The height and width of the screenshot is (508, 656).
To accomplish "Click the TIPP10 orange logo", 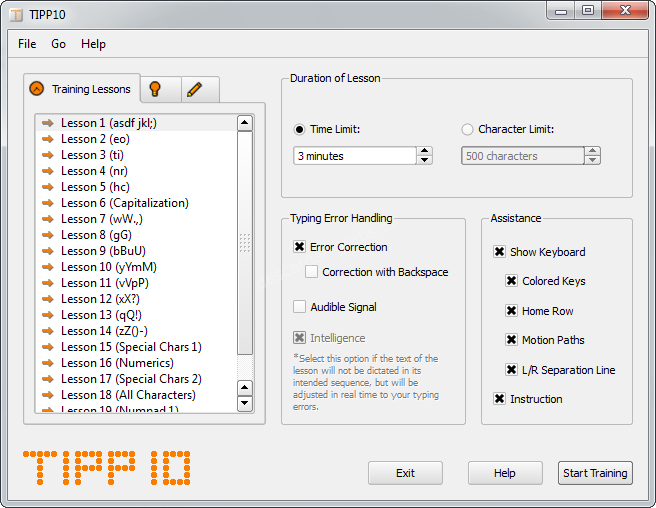I will [x=107, y=468].
